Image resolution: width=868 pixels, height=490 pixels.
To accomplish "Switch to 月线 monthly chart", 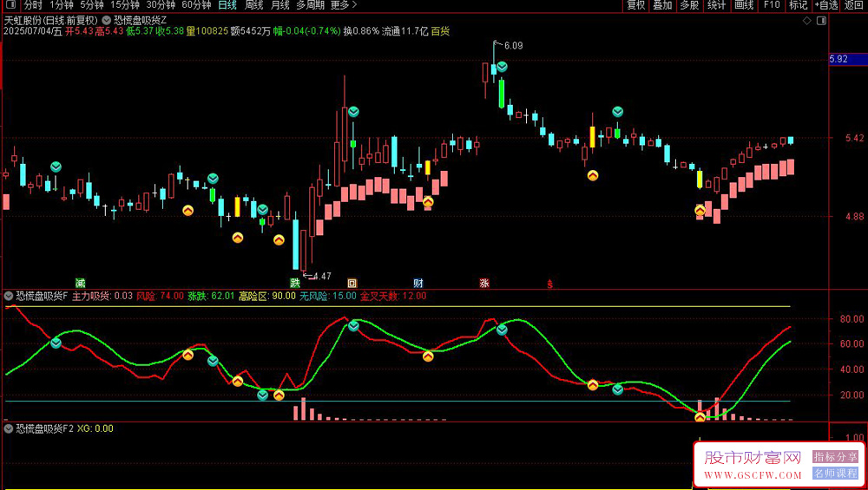I will point(280,5).
